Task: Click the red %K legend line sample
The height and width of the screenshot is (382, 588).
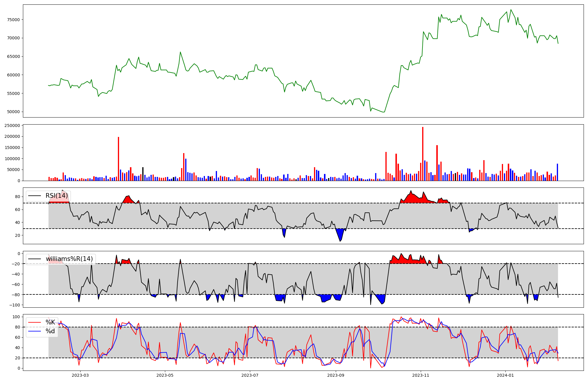Action: (34, 322)
